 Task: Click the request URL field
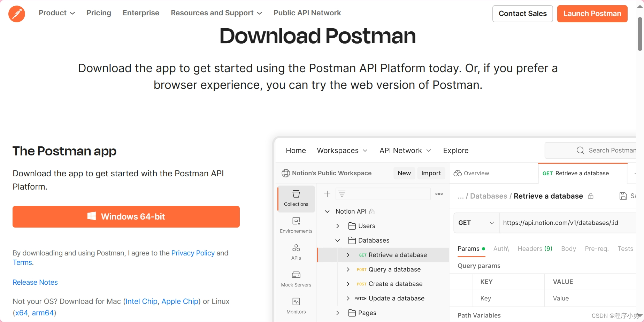(568, 223)
